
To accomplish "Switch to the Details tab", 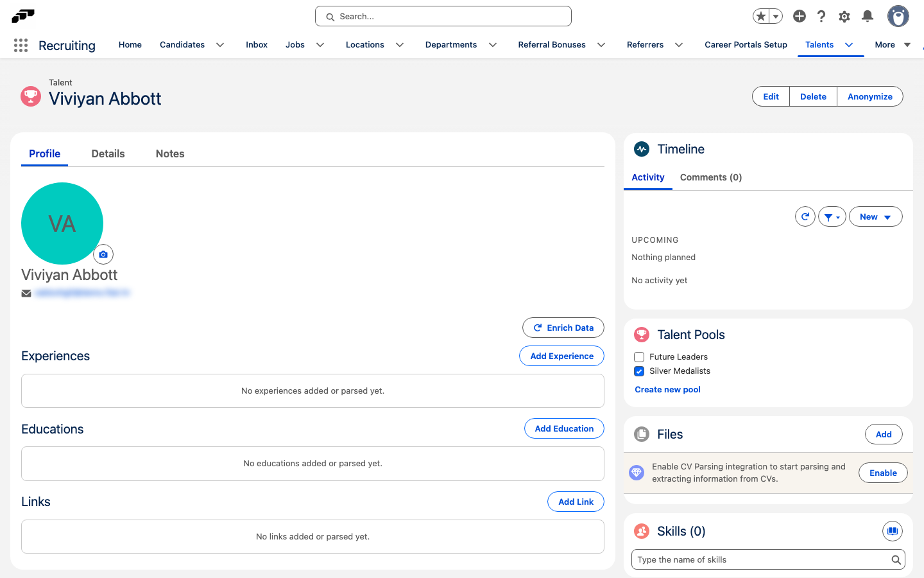I will click(x=108, y=153).
